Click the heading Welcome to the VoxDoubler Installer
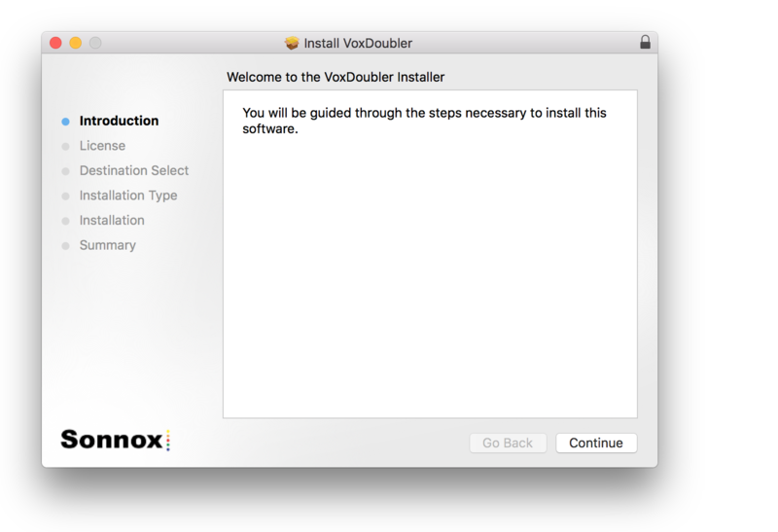 (x=336, y=77)
